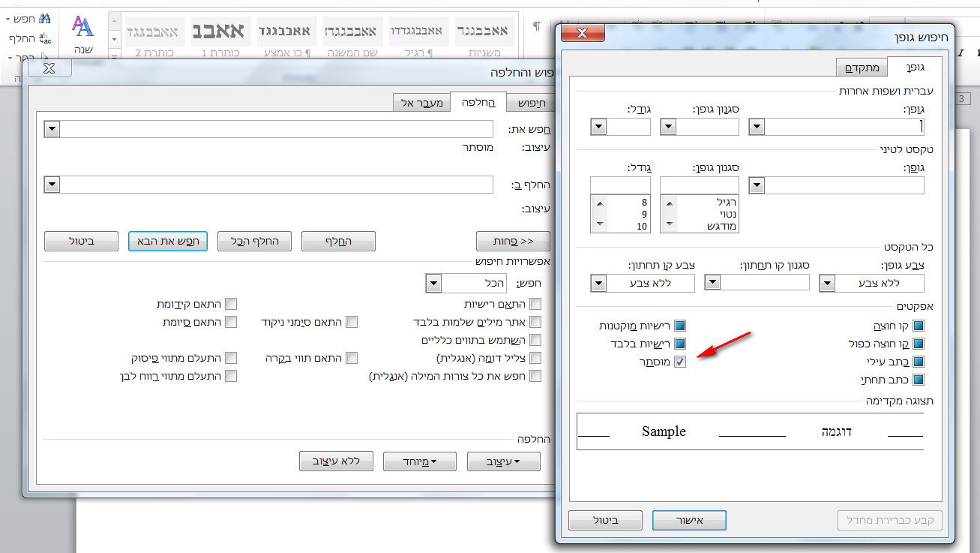Enable אתר מילים שלמות בלבד checkbox
Screen dimensions: 980x553
535,322
